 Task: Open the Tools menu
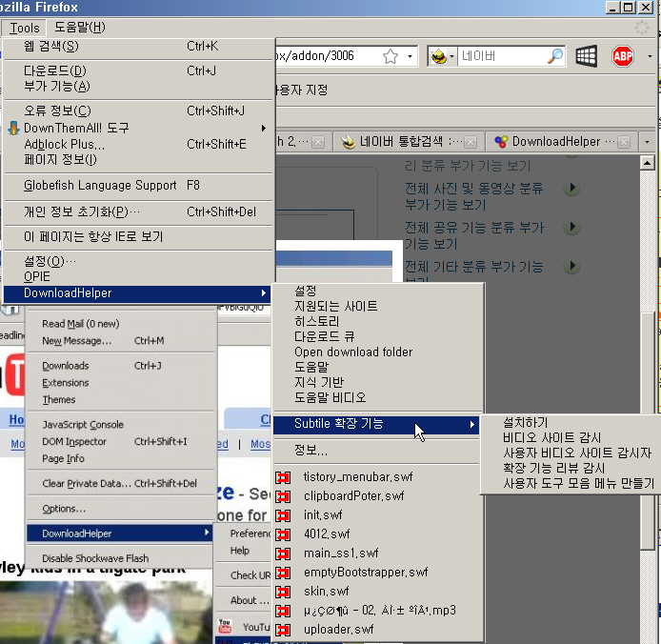pyautogui.click(x=25, y=28)
